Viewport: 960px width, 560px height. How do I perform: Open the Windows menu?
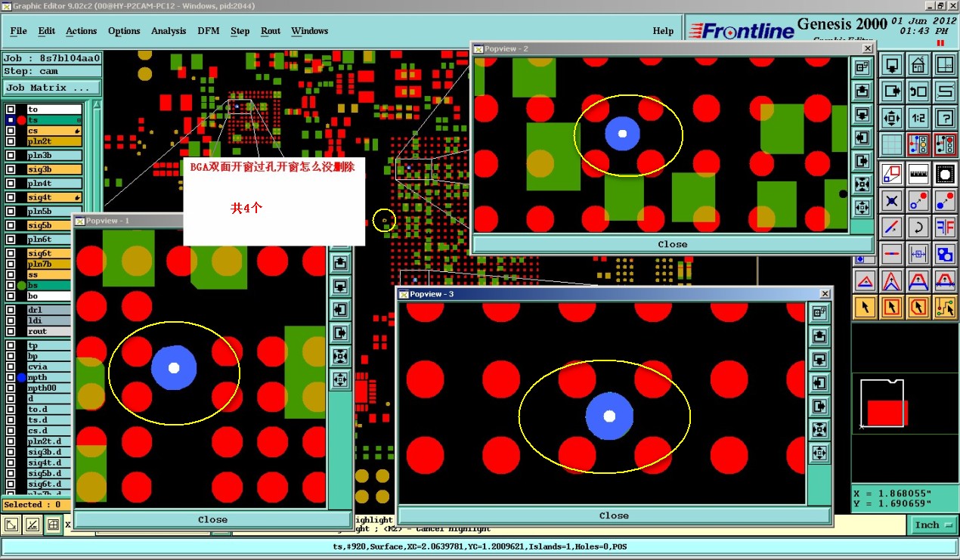[x=309, y=31]
